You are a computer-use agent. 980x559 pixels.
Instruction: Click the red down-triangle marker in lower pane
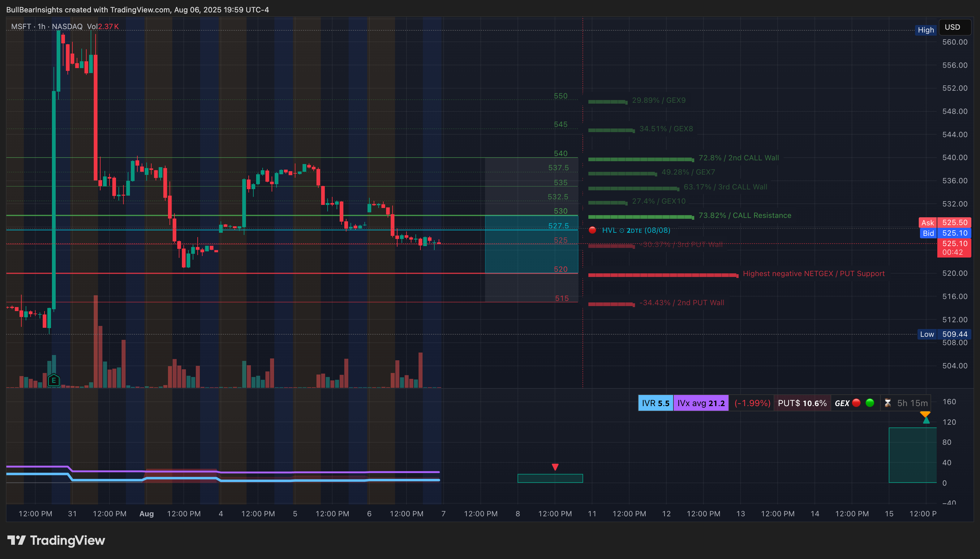point(555,467)
